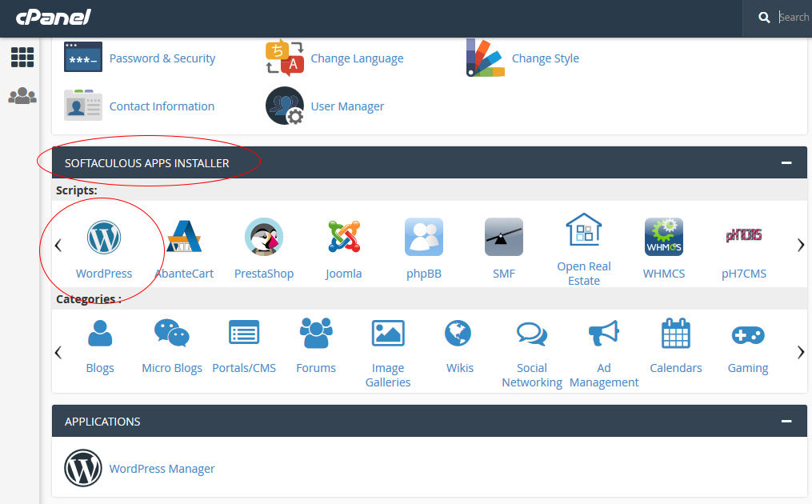Open the WordPress Manager link
812x504 pixels.
[x=162, y=469]
